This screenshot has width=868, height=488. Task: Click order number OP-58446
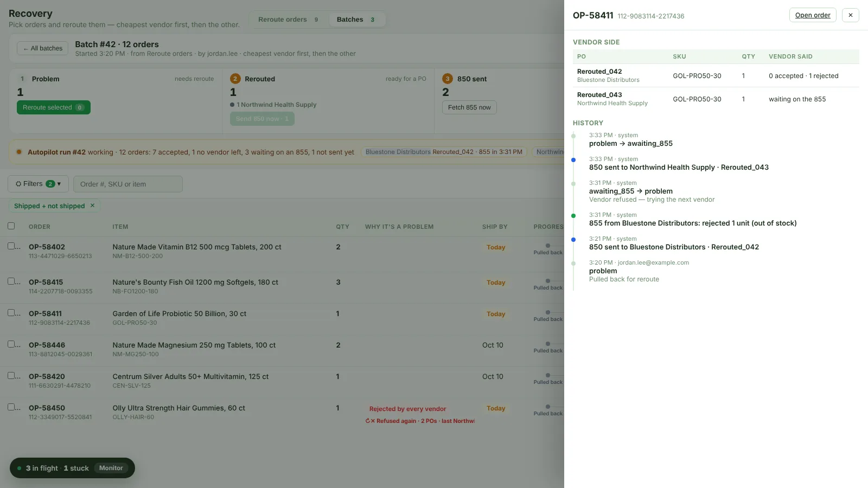tap(47, 345)
